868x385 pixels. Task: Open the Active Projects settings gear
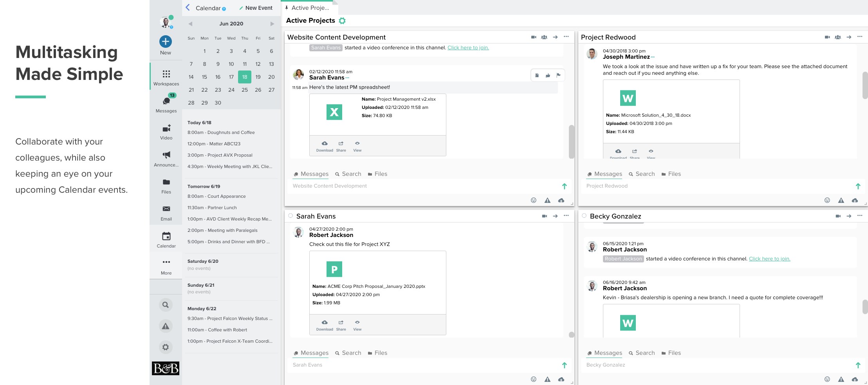pos(342,21)
